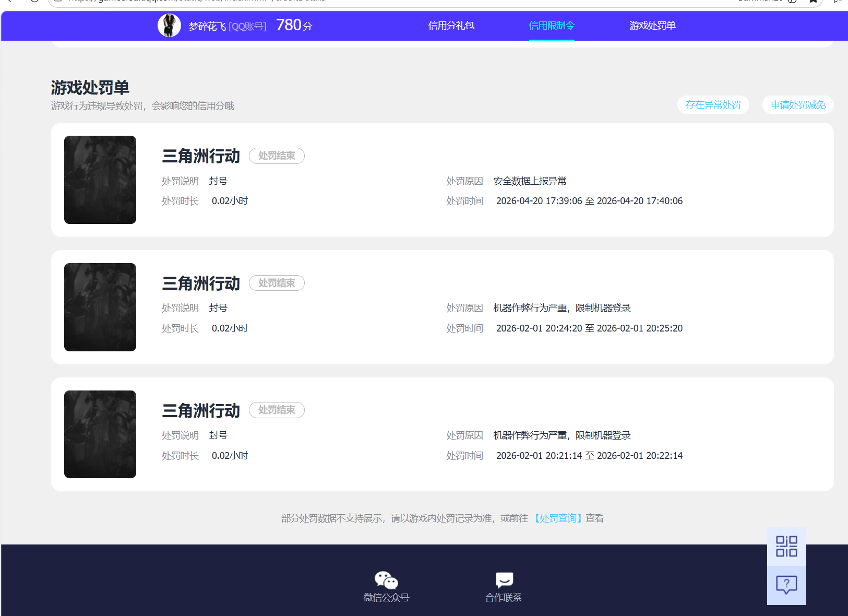Image resolution: width=848 pixels, height=616 pixels.
Task: Show the QR code floating button
Action: [x=786, y=547]
